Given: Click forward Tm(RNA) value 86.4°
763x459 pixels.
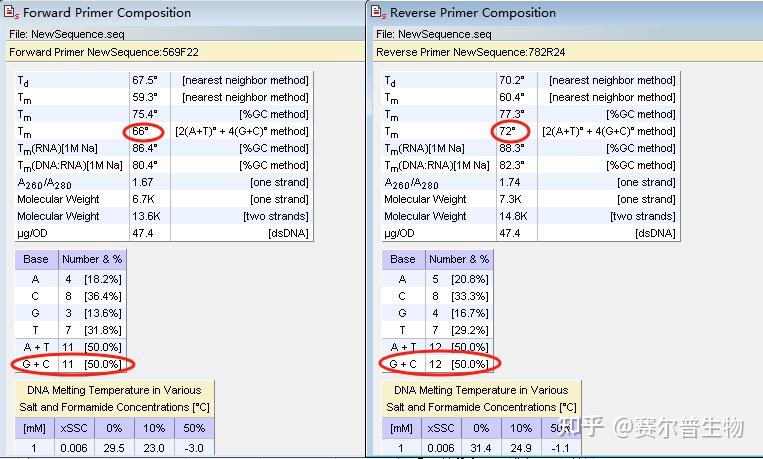Looking at the screenshot, I should 145,148.
